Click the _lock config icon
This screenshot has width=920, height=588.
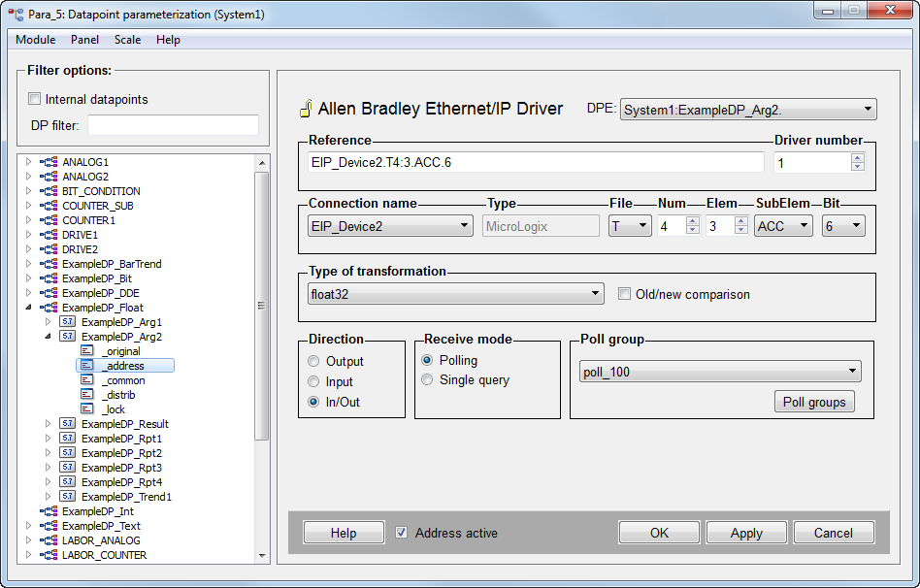[87, 409]
